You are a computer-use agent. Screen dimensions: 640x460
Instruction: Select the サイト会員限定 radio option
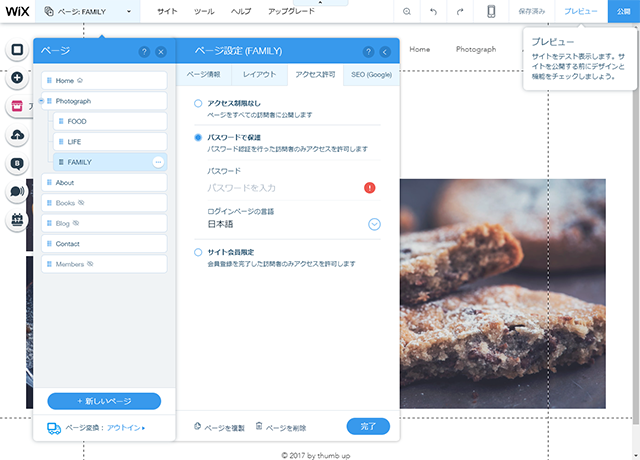point(198,253)
